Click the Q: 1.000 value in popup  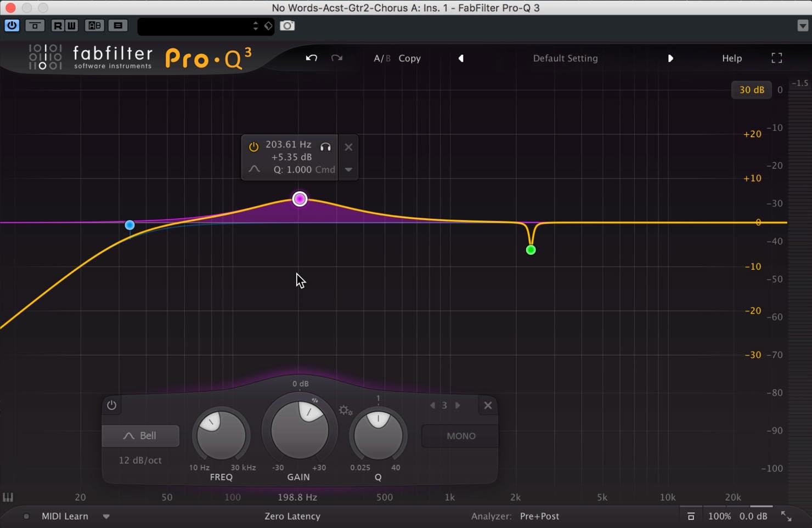292,170
